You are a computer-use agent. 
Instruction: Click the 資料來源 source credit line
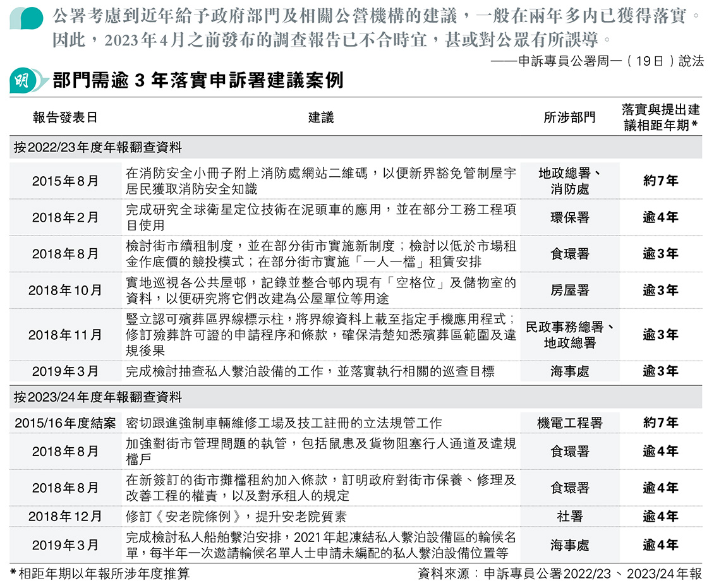pyautogui.click(x=559, y=574)
